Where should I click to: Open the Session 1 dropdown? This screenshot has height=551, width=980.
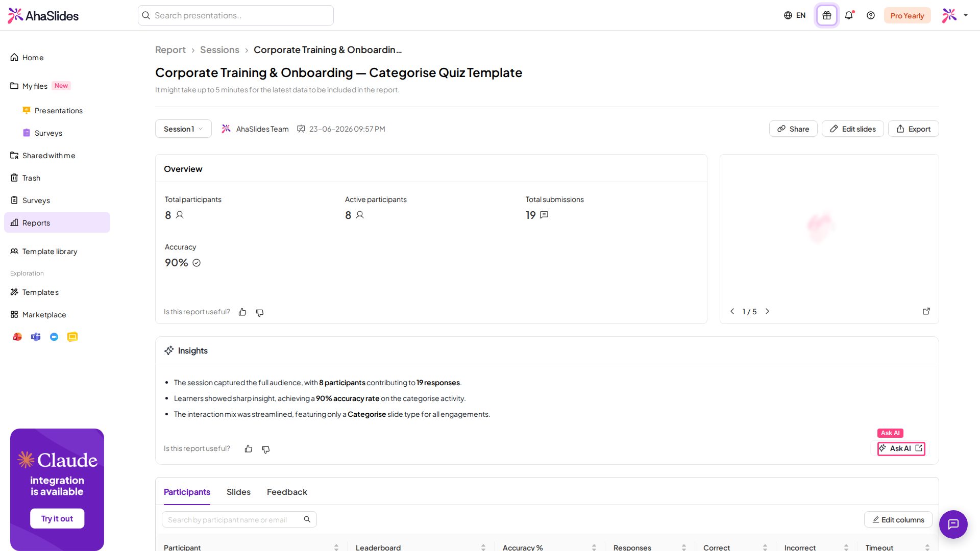[183, 129]
